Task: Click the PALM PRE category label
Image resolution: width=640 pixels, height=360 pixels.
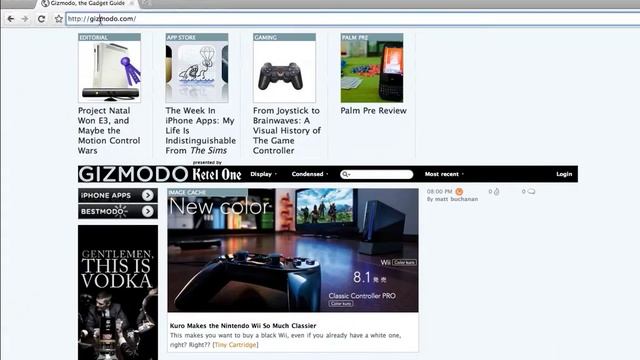Action: coord(355,37)
